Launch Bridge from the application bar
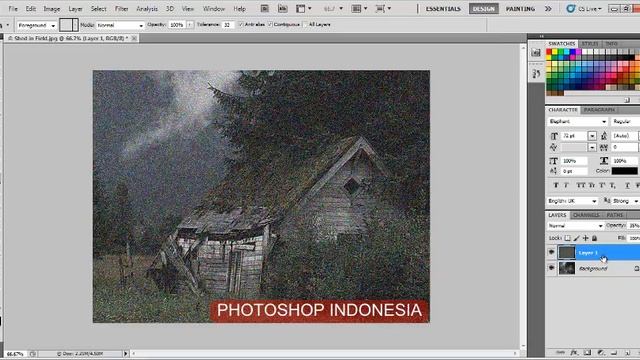The image size is (640, 360). click(264, 8)
